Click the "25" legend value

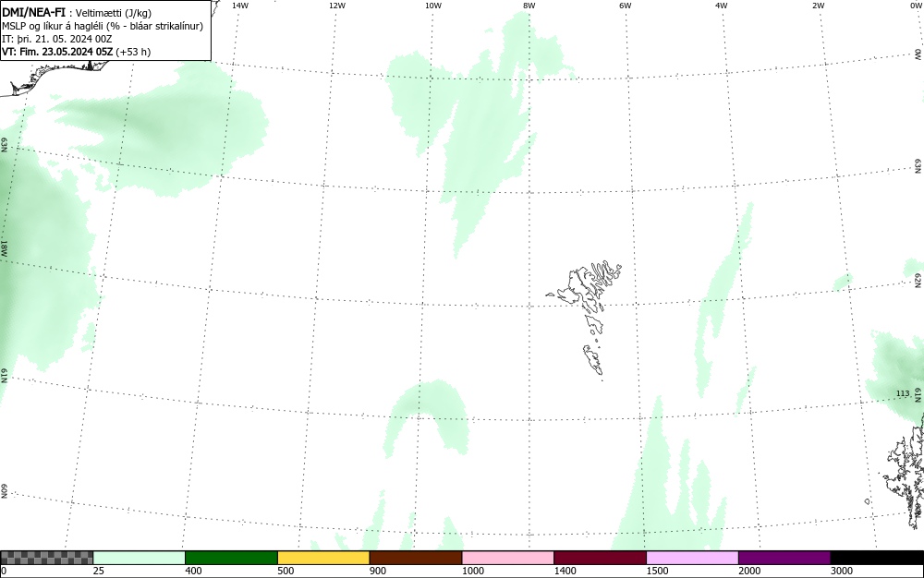point(99,571)
